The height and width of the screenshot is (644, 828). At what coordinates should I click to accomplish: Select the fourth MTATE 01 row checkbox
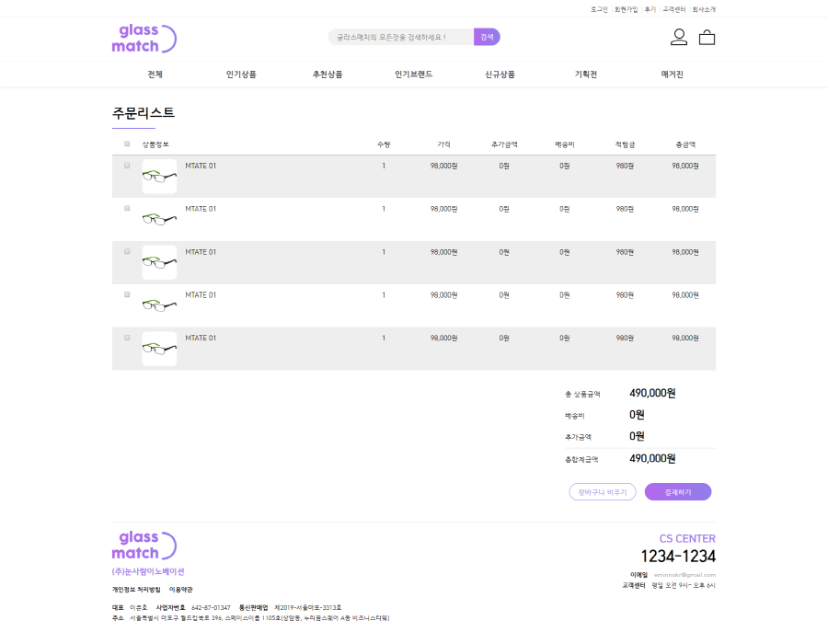(127, 294)
